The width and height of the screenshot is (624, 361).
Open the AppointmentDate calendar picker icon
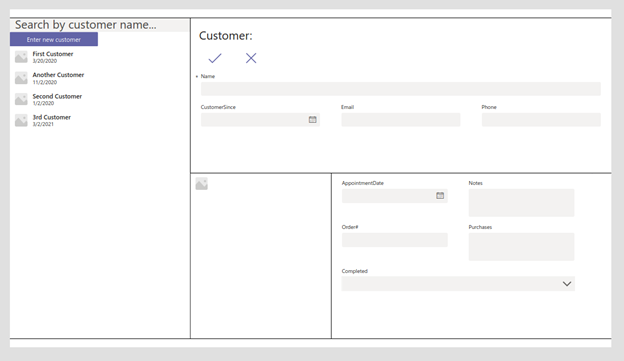tap(440, 195)
